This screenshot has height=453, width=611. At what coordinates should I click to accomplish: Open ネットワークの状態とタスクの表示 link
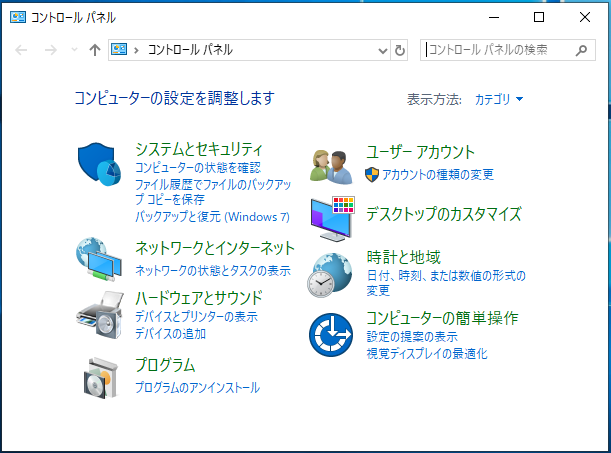pos(213,270)
